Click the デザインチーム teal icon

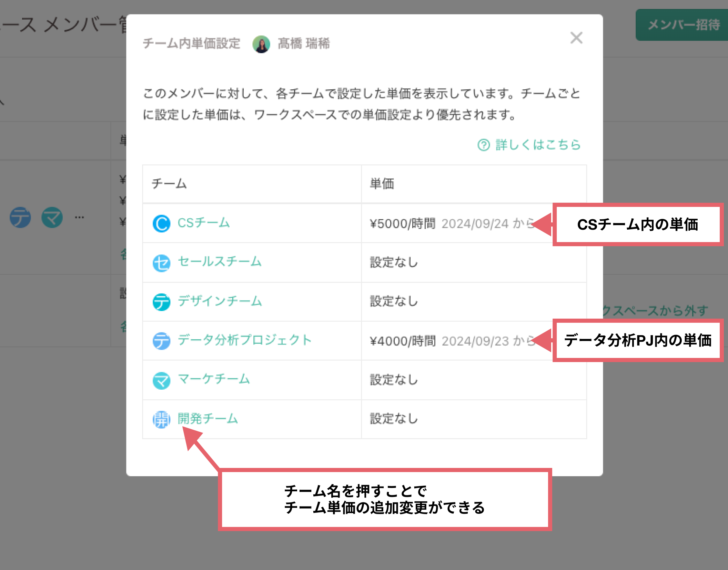tap(161, 302)
